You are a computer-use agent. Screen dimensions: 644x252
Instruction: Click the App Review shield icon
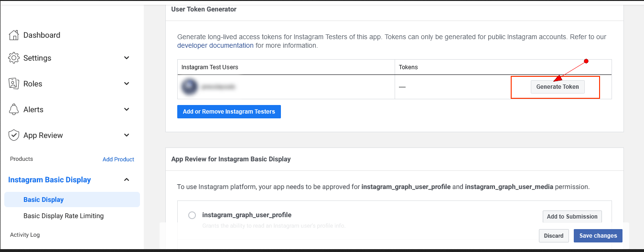[x=14, y=135]
